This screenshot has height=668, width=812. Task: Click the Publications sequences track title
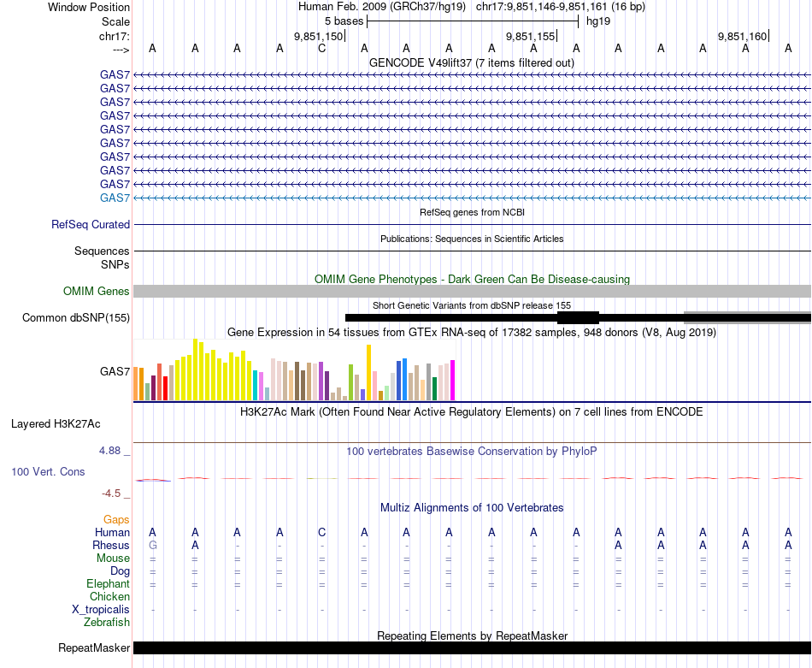[x=471, y=239]
